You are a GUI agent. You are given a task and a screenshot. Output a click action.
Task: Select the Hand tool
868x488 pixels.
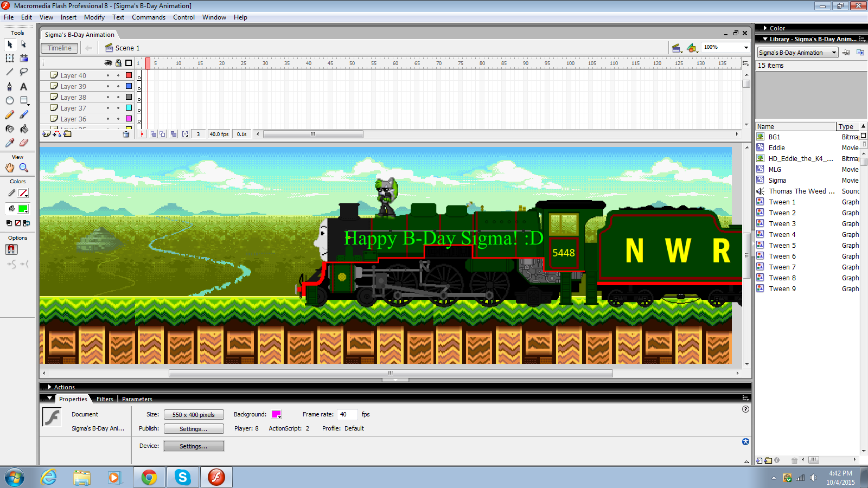click(10, 168)
